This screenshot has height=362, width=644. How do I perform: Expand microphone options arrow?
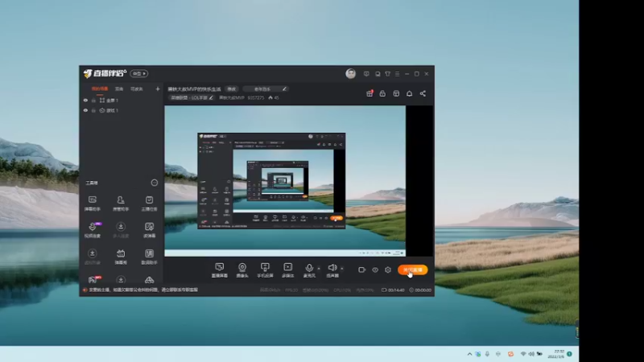(x=319, y=269)
